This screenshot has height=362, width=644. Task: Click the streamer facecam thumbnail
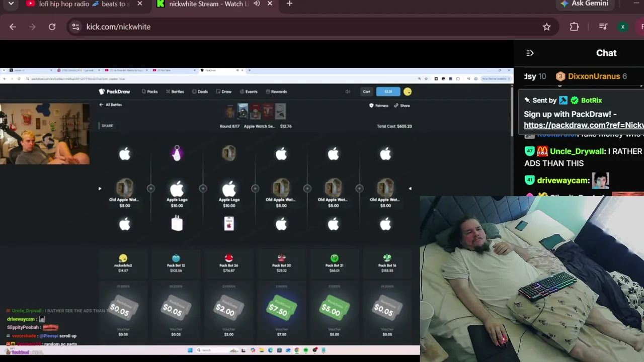45,134
